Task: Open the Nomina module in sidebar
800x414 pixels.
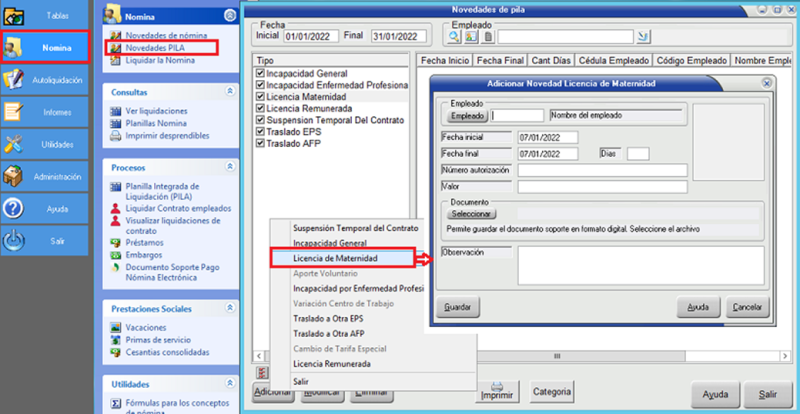Action: 48,48
